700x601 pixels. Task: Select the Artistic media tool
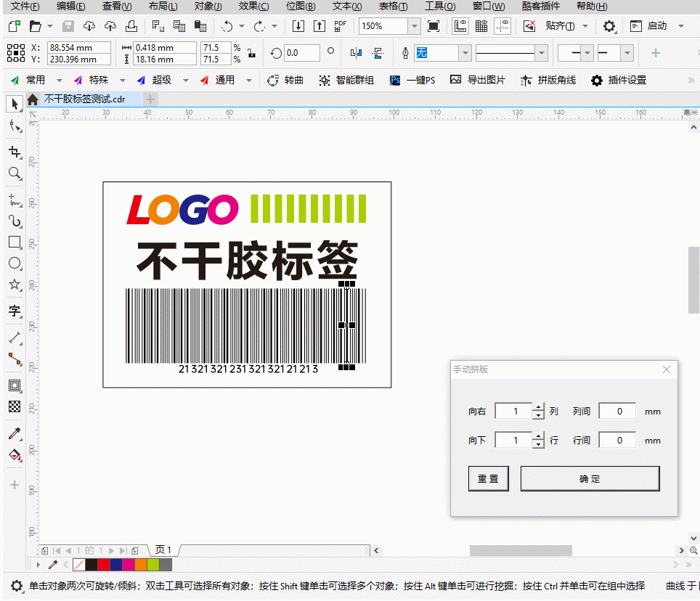point(15,221)
